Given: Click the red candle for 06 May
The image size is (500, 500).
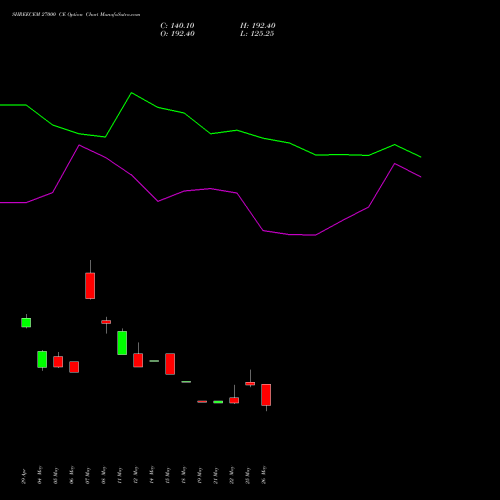Looking at the screenshot, I should pyautogui.click(x=74, y=367).
